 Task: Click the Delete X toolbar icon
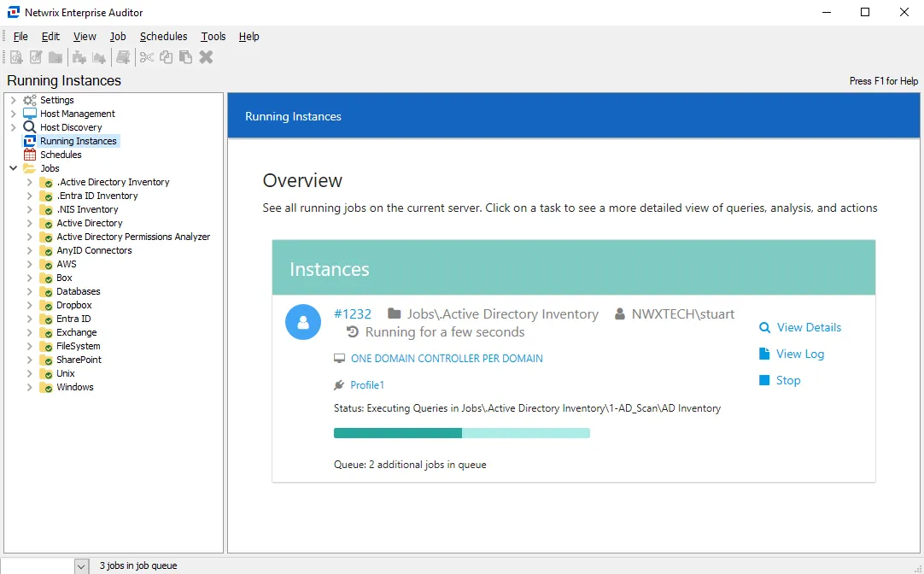click(206, 57)
